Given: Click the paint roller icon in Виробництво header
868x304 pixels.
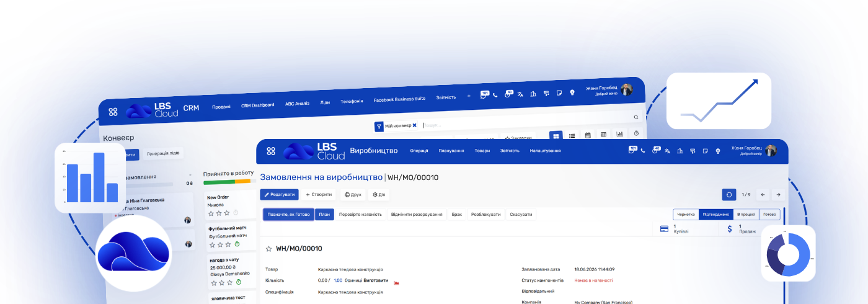Looking at the screenshot, I should click(693, 151).
